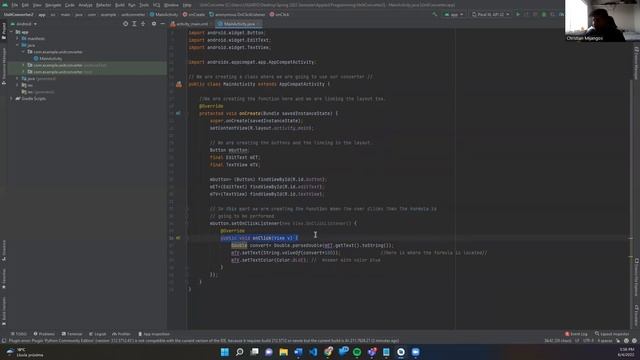
Task: Open the Layout Inspector panel
Action: (x=612, y=334)
